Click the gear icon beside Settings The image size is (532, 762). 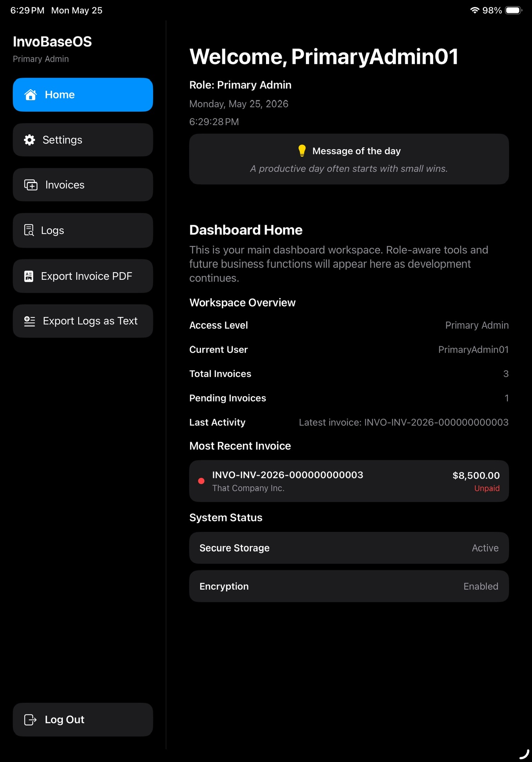click(29, 140)
